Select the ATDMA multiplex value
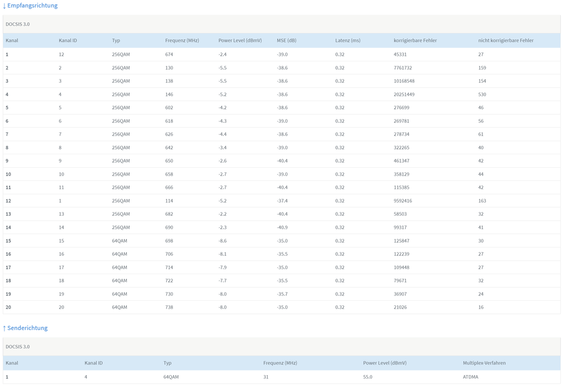The width and height of the screenshot is (563, 392). coord(471,377)
